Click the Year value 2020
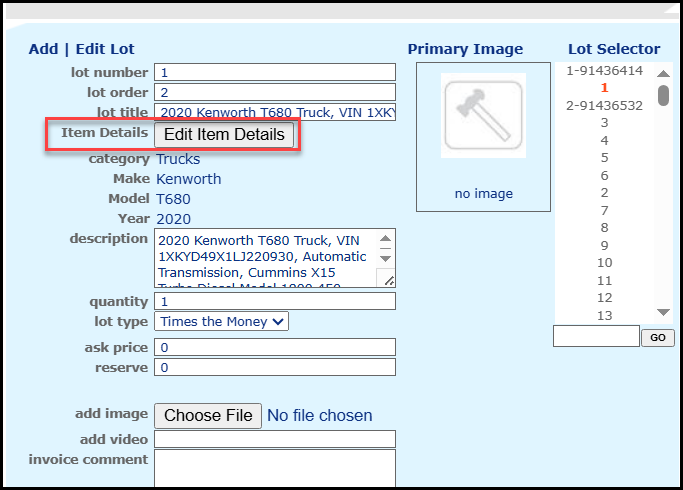The height and width of the screenshot is (490, 683). click(173, 219)
